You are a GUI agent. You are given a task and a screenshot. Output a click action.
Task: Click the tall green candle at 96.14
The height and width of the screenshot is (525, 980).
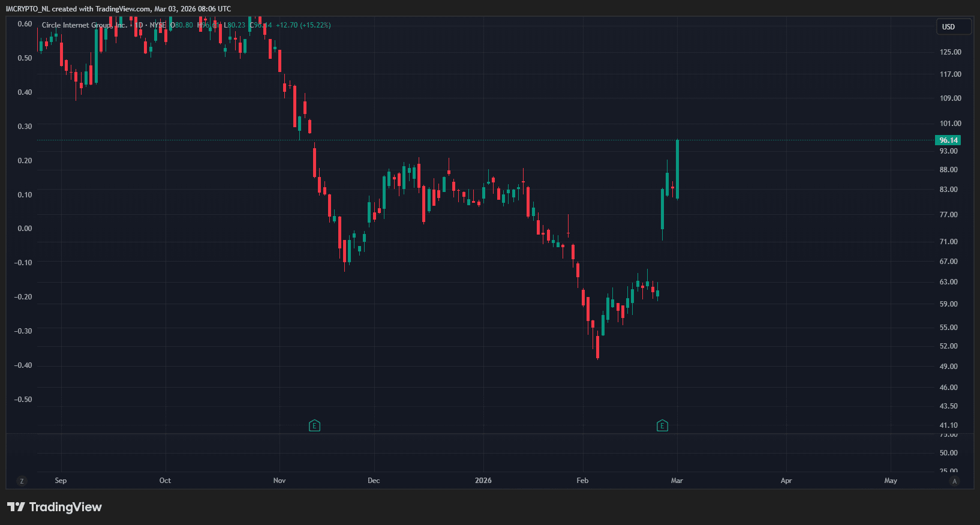point(677,168)
